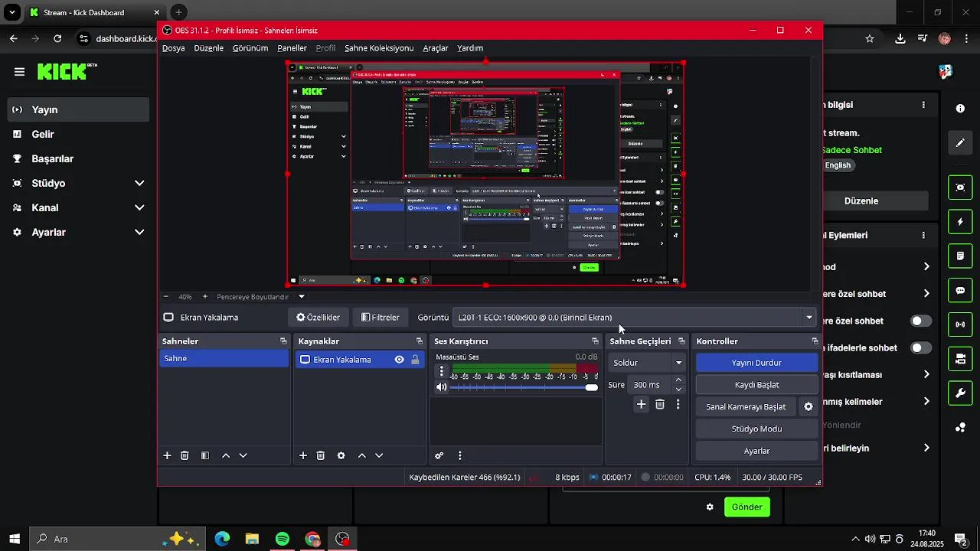Open the 'belirleyin' row chevron in Kick panel
Viewport: 980px width, 551px height.
(x=926, y=448)
